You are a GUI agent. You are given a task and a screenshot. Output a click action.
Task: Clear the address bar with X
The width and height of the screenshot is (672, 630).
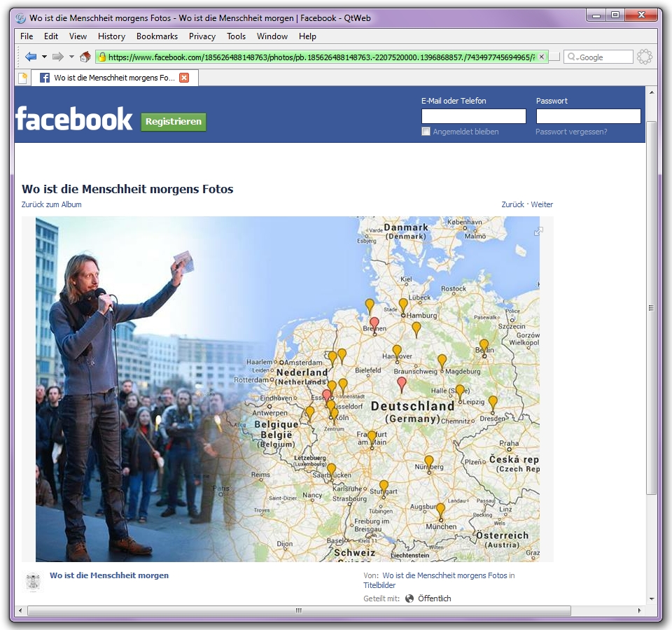click(x=542, y=57)
